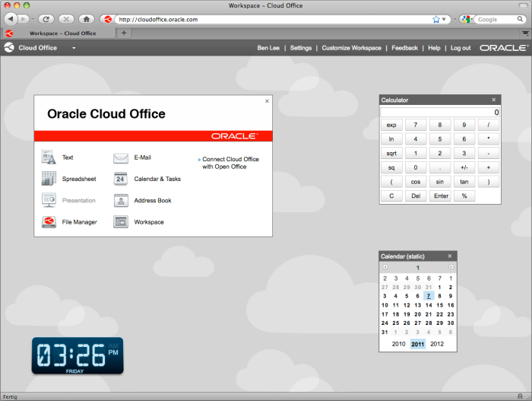Click macOS green zoom window button
This screenshot has height=401, width=532.
pyautogui.click(x=27, y=5)
